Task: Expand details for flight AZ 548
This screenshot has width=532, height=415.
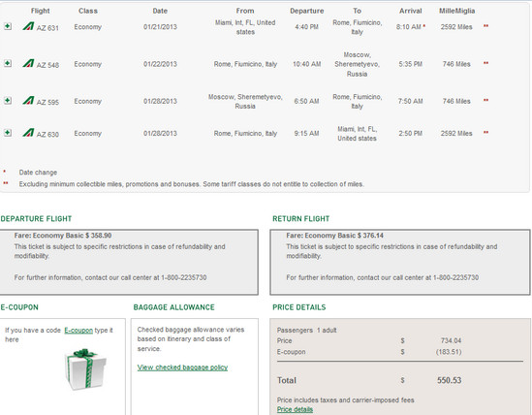Action: pyautogui.click(x=8, y=63)
